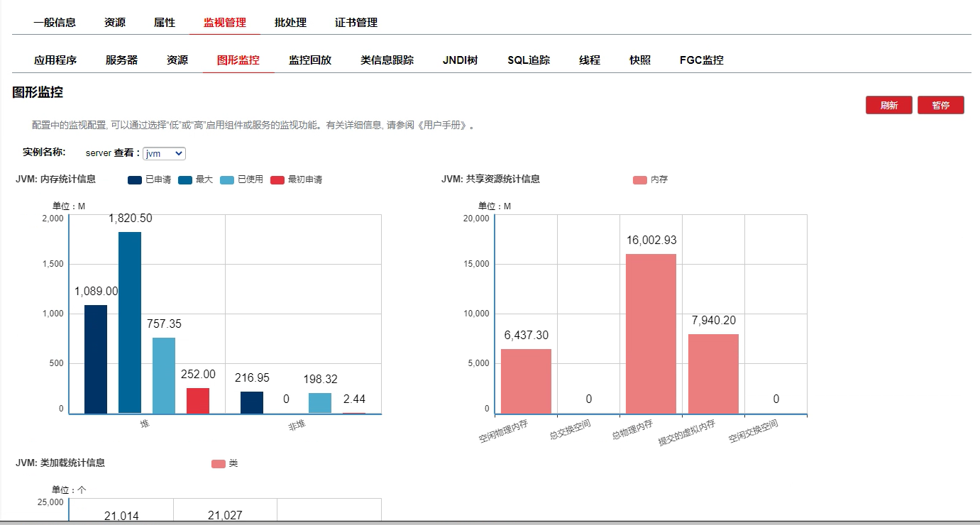Image resolution: width=980 pixels, height=525 pixels.
Task: Switch to the 一般信息 tab
Action: (x=55, y=23)
